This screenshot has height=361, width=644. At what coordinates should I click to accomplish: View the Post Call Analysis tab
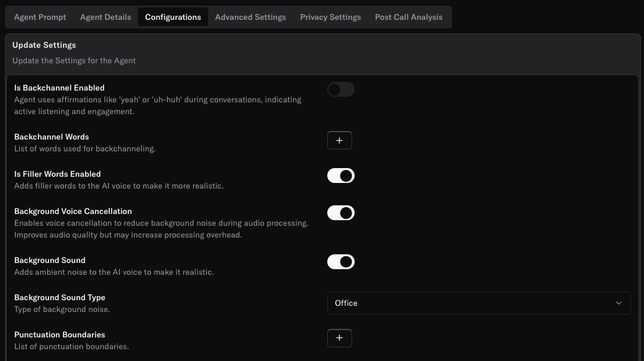pyautogui.click(x=408, y=17)
